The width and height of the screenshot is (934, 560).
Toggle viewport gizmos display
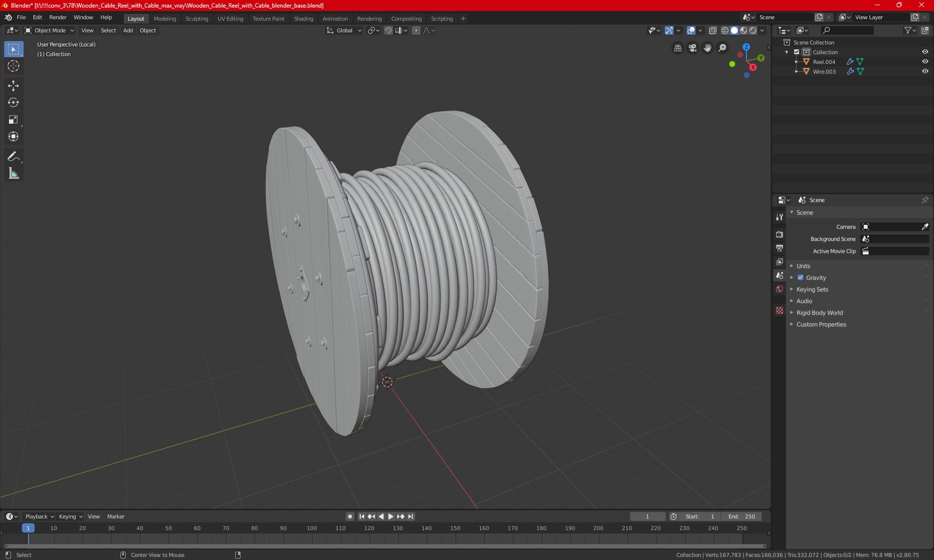coord(669,31)
